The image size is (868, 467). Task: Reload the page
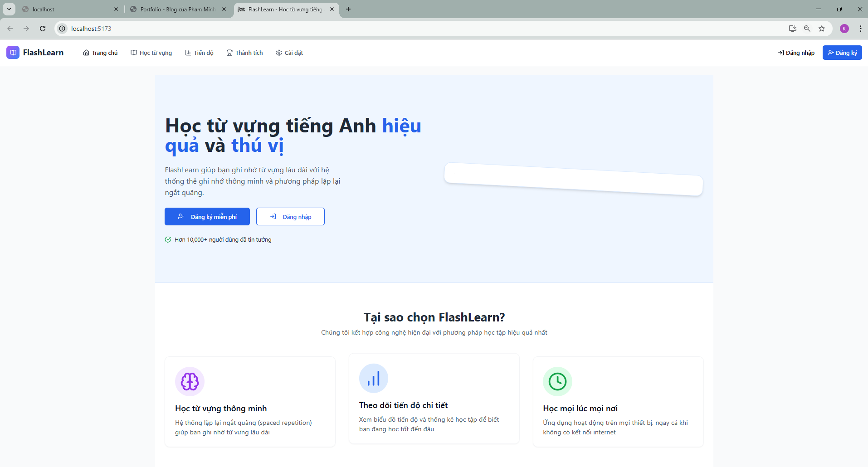pos(43,29)
